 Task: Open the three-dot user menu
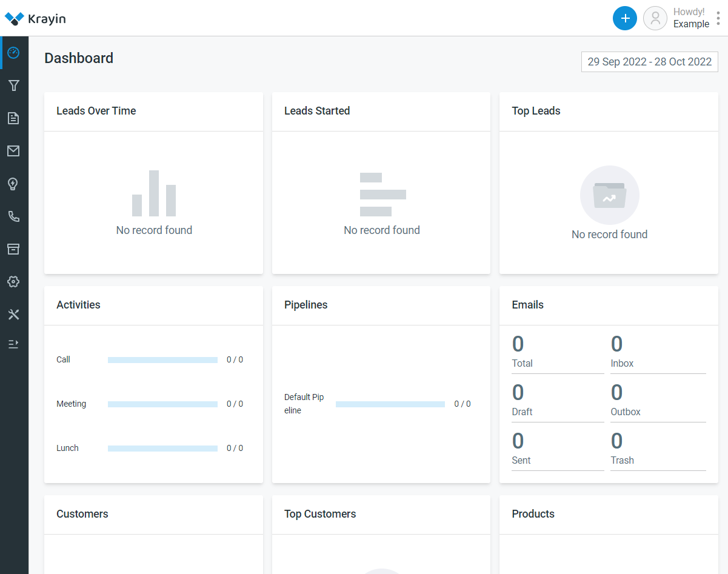click(718, 18)
